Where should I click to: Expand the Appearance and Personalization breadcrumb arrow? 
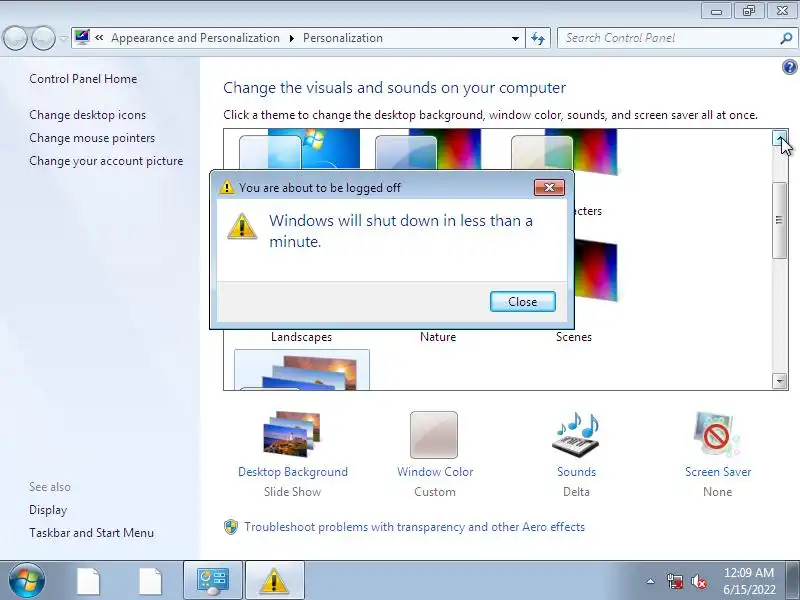click(x=292, y=38)
